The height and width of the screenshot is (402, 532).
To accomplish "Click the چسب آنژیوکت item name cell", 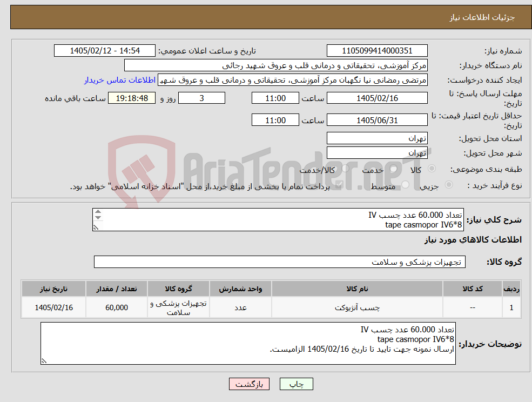I will 357,307.
